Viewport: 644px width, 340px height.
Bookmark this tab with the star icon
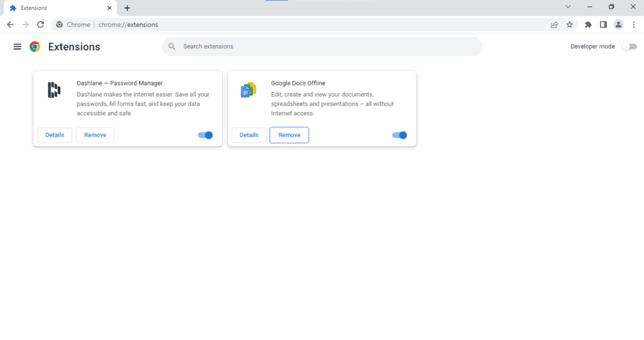(x=569, y=25)
